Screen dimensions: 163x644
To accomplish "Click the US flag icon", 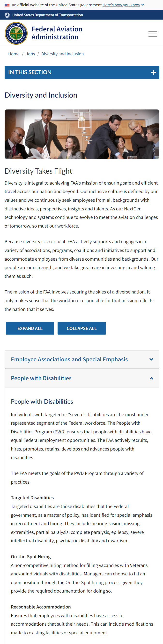I will (x=7, y=5).
